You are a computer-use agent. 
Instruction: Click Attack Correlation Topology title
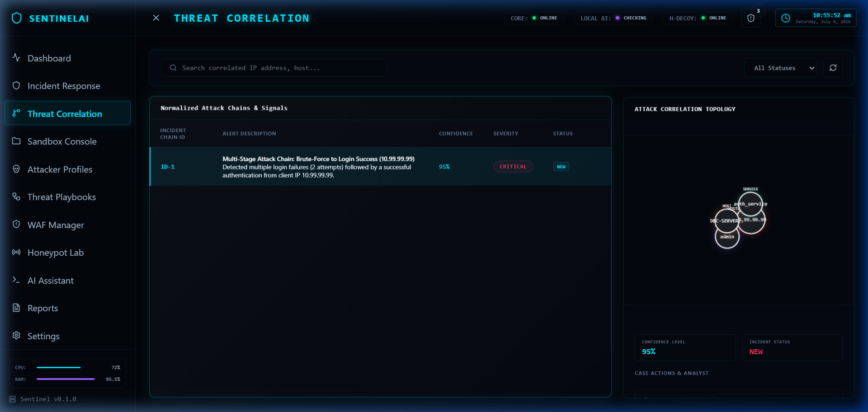pos(685,109)
